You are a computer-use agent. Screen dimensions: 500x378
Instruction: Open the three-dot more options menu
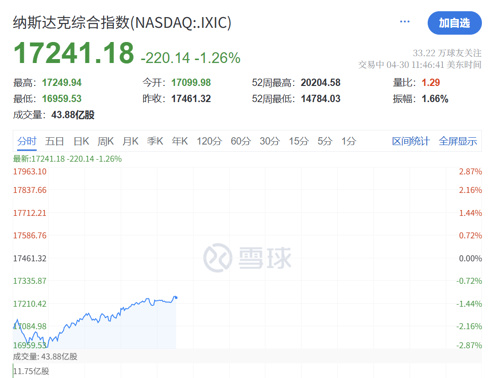point(404,22)
